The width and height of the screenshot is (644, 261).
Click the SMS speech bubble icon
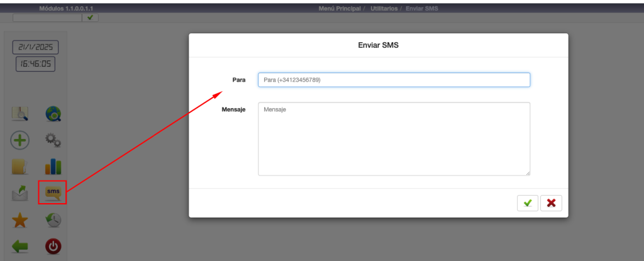[53, 192]
